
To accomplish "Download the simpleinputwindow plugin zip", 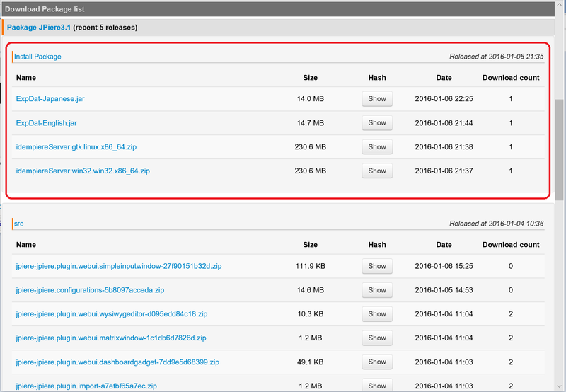I will [x=119, y=266].
